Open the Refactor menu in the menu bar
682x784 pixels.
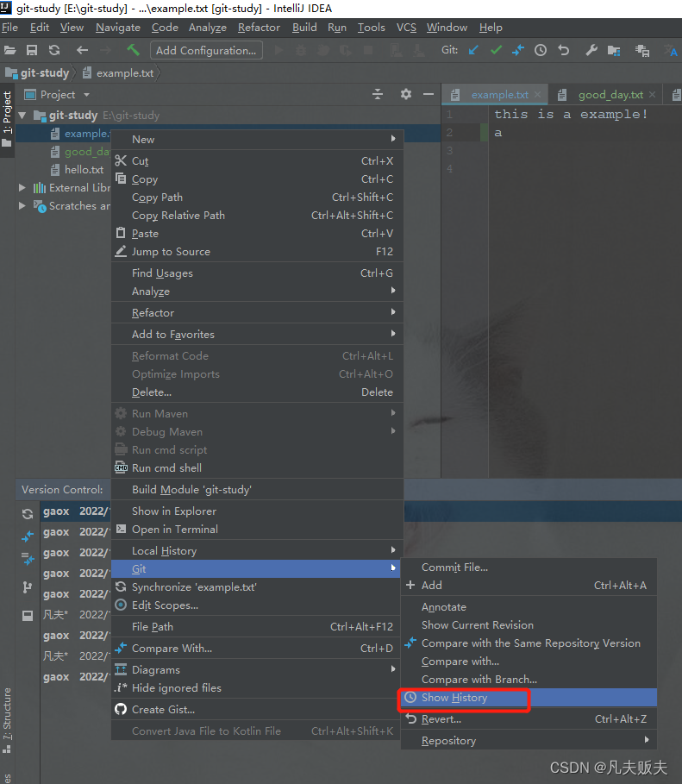pyautogui.click(x=259, y=28)
